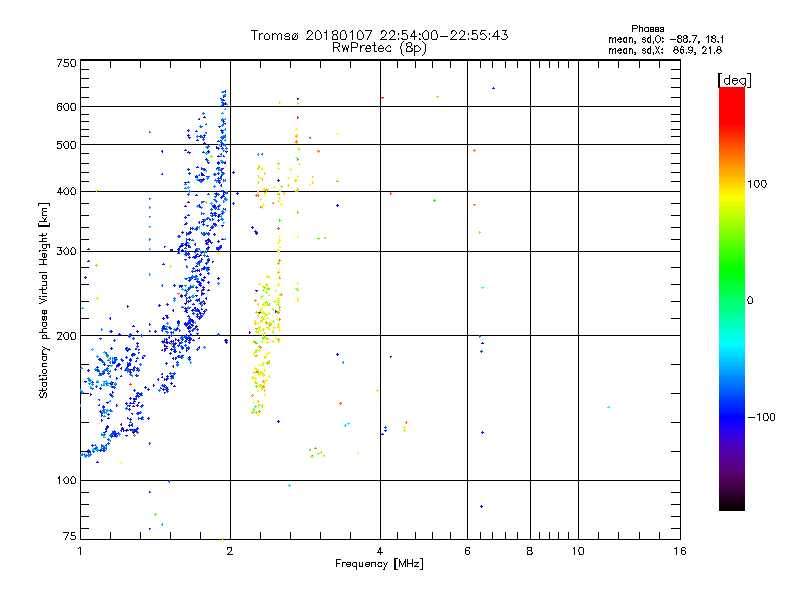The height and width of the screenshot is (600, 800).
Task: Click the x-axis '1' tick label
Action: coord(80,551)
